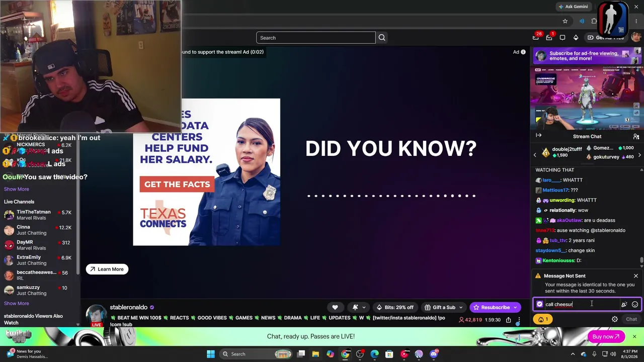Open Windows Start menu

pos(211,354)
